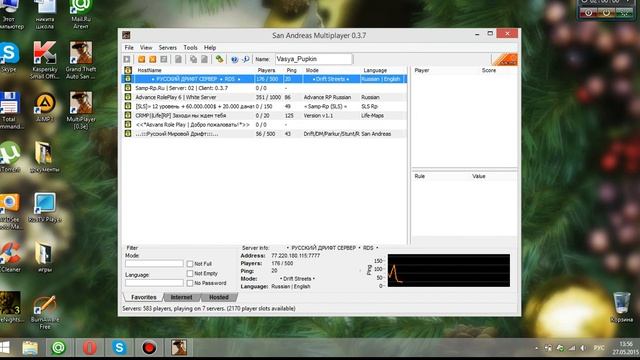Sort servers by Ping column header
Image resolution: width=640 pixels, height=360 pixels.
click(293, 70)
